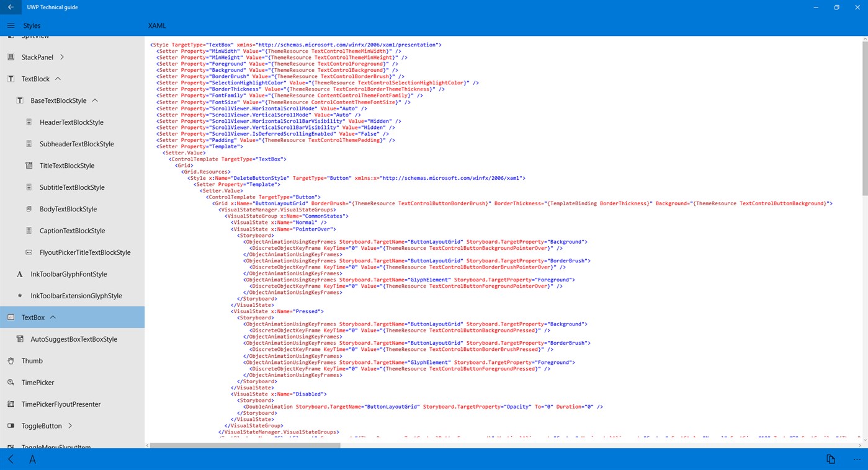Click the ToggleButton icon in sidebar
Screen dimensions: 868x470
(11, 426)
